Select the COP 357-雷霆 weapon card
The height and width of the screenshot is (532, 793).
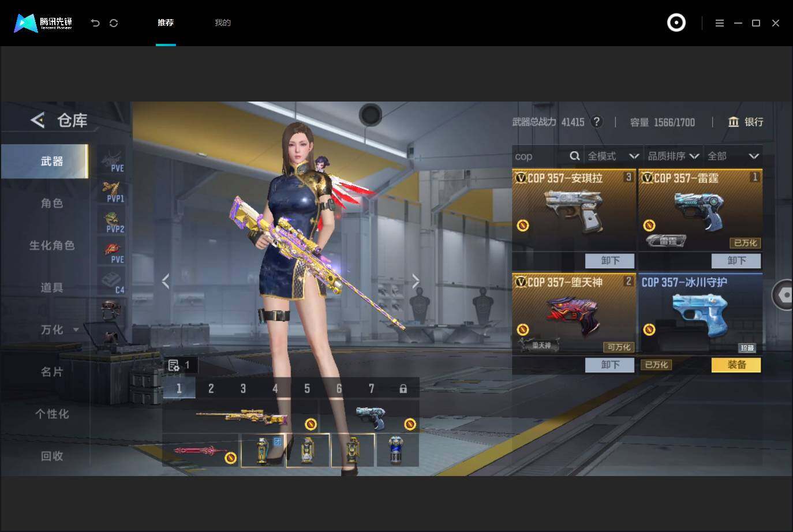point(700,210)
